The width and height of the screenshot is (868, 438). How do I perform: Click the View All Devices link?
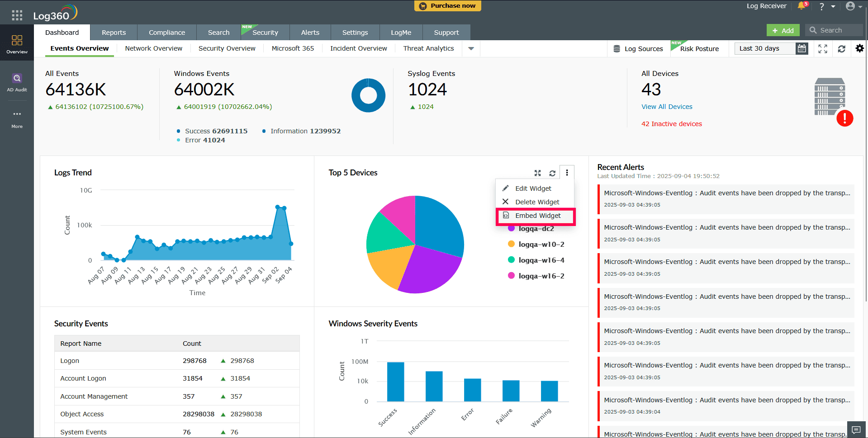point(667,107)
